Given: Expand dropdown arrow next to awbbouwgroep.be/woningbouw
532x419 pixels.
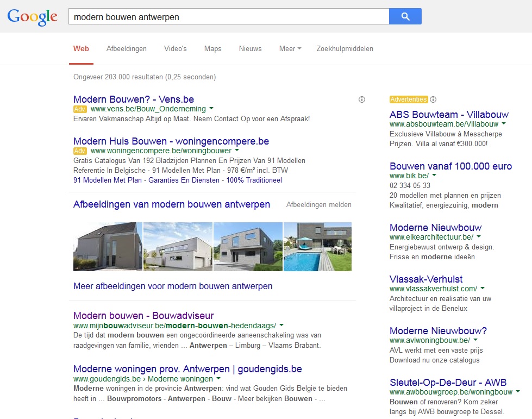Looking at the screenshot, I should (518, 391).
